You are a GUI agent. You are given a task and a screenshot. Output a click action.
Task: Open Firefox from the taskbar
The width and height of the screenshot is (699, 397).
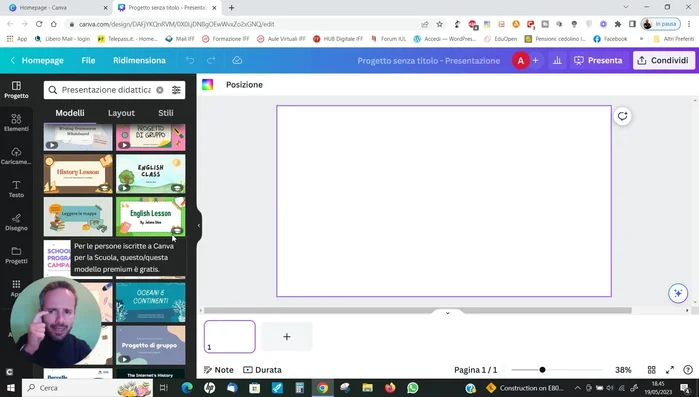point(390,388)
